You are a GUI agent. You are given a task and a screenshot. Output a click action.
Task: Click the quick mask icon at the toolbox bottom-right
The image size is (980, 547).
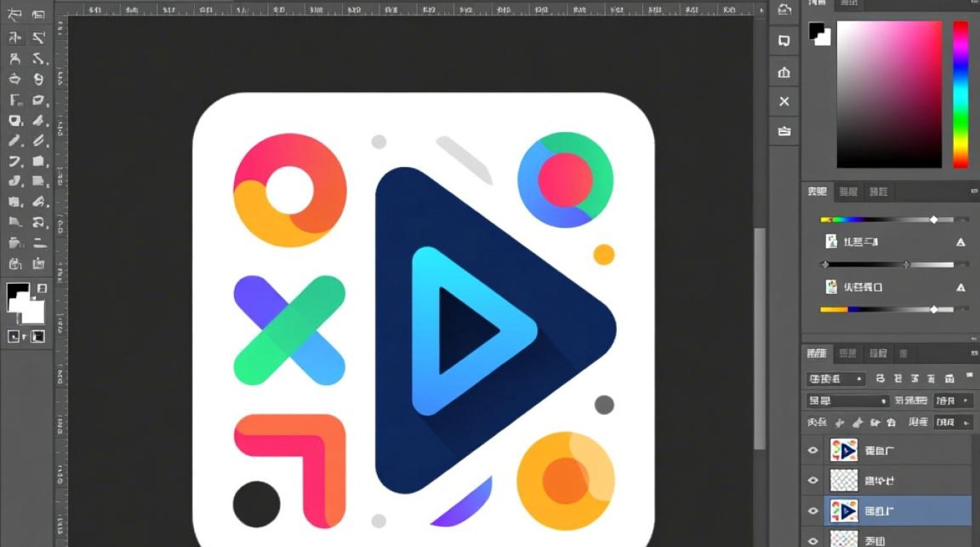click(37, 336)
